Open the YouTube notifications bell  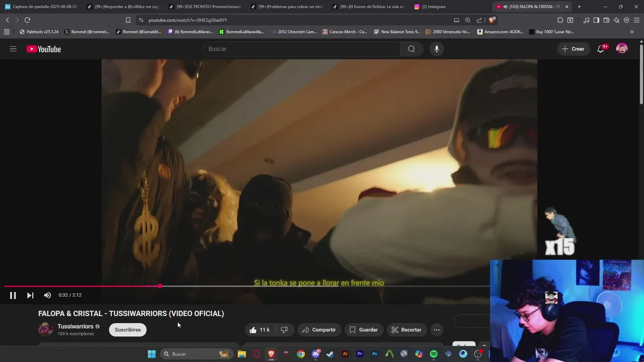601,49
